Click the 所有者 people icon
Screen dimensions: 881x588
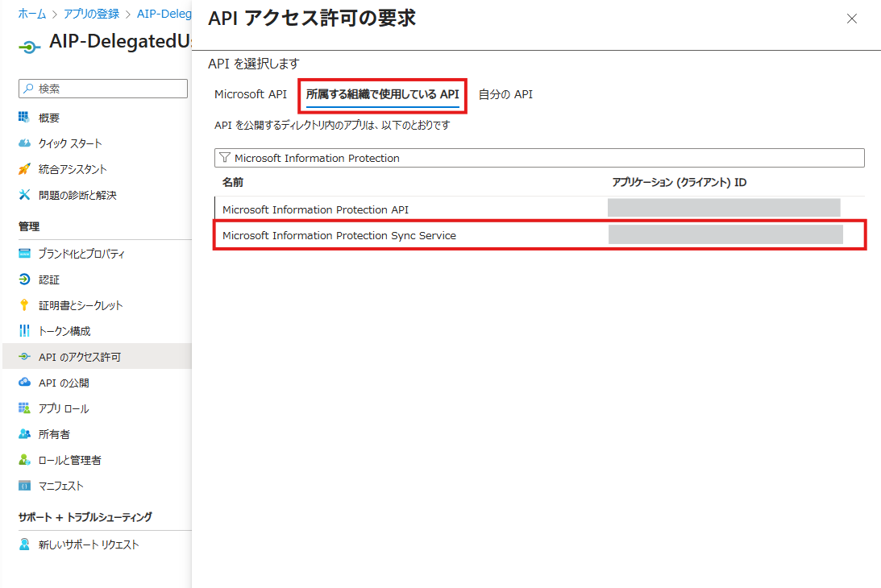(24, 433)
